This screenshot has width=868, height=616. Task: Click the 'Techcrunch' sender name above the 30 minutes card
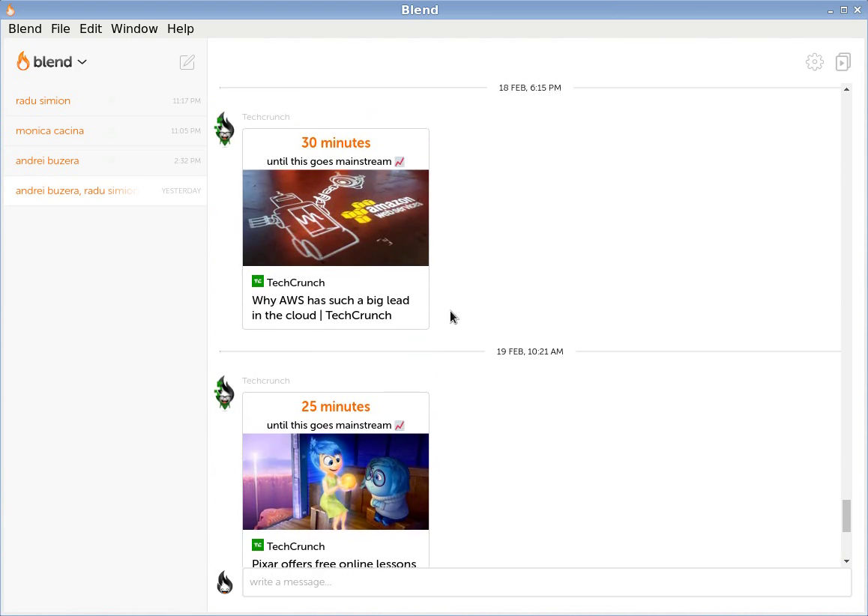[x=265, y=117]
